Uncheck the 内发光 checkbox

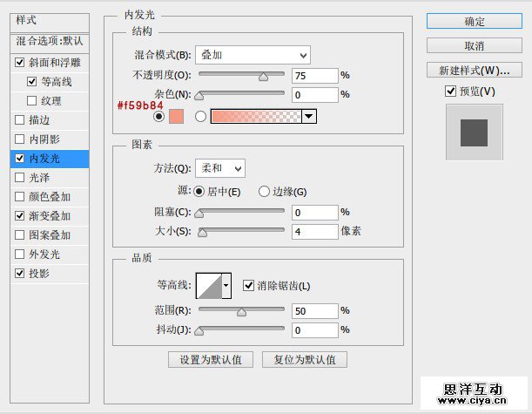point(20,159)
